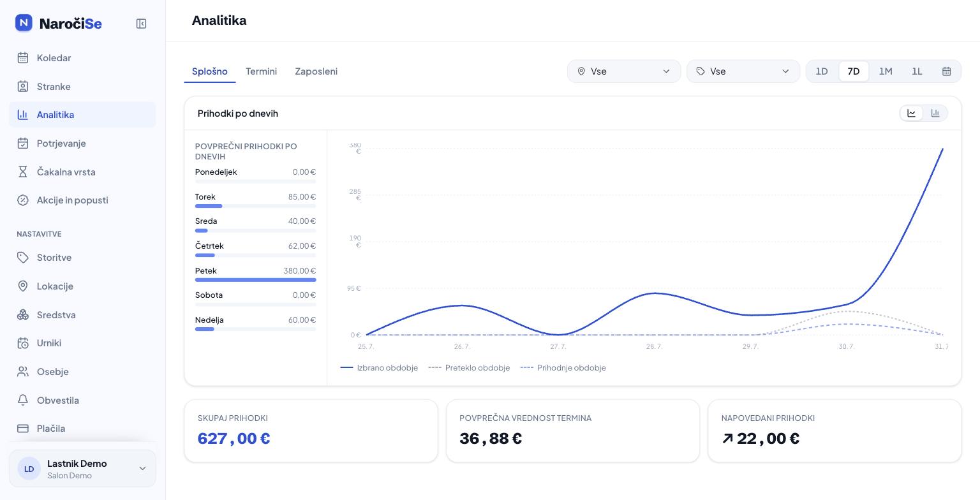Switch chart to line view
This screenshot has width=980, height=500.
click(x=912, y=114)
